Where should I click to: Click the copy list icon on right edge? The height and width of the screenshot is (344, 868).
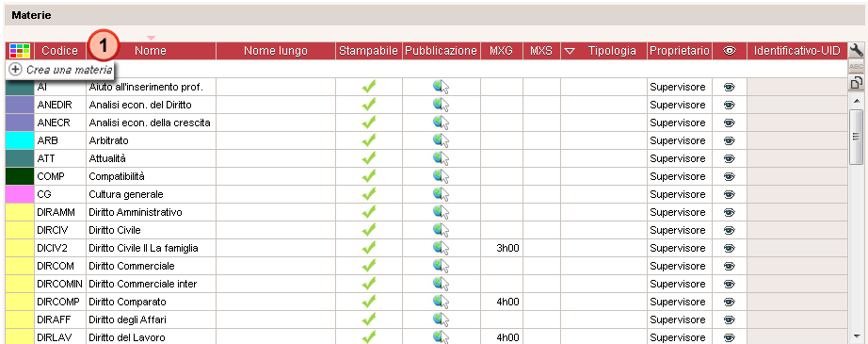[x=857, y=83]
